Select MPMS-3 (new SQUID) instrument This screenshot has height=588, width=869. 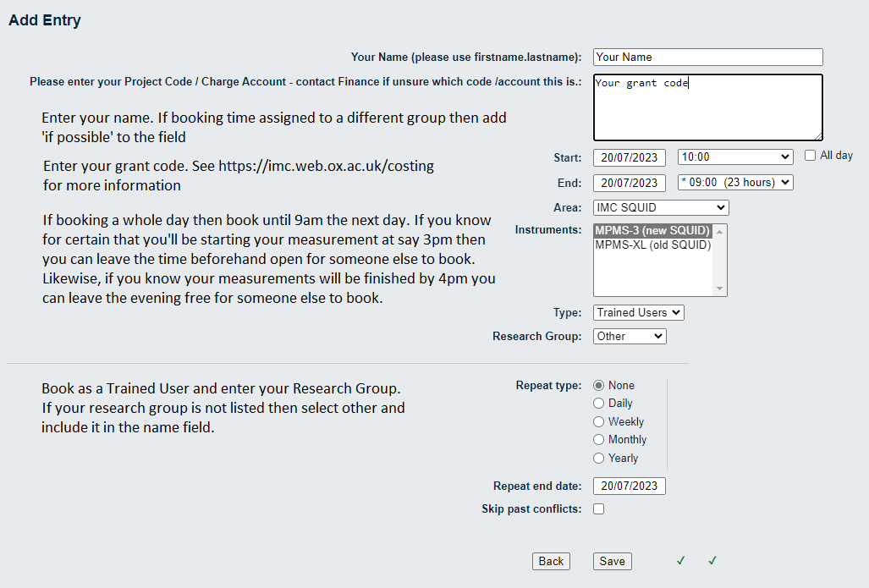coord(652,230)
